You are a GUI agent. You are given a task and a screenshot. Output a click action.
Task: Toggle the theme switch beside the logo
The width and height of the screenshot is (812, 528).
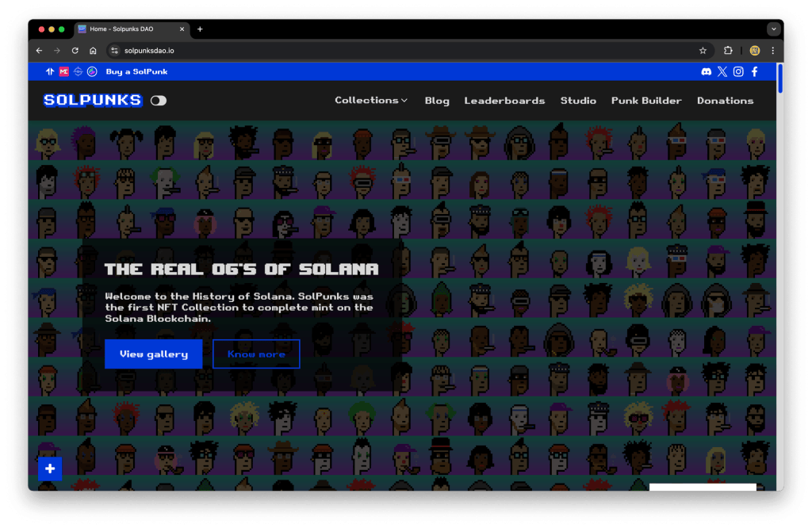click(x=159, y=101)
